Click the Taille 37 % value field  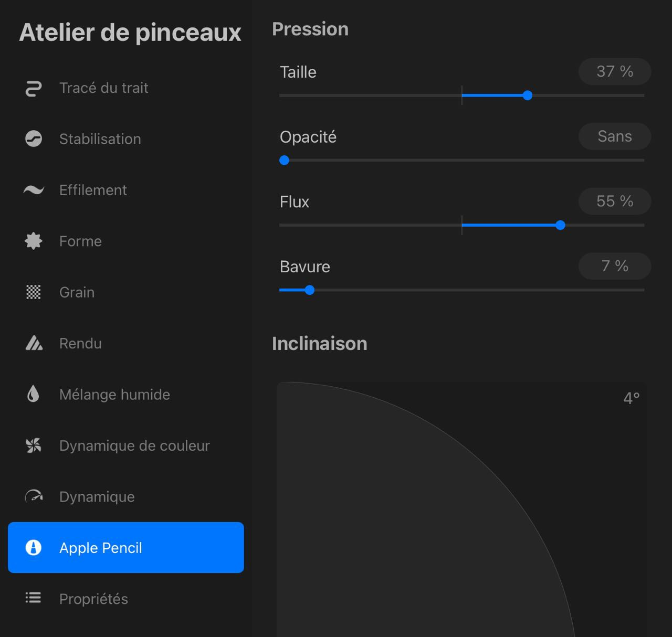[614, 71]
